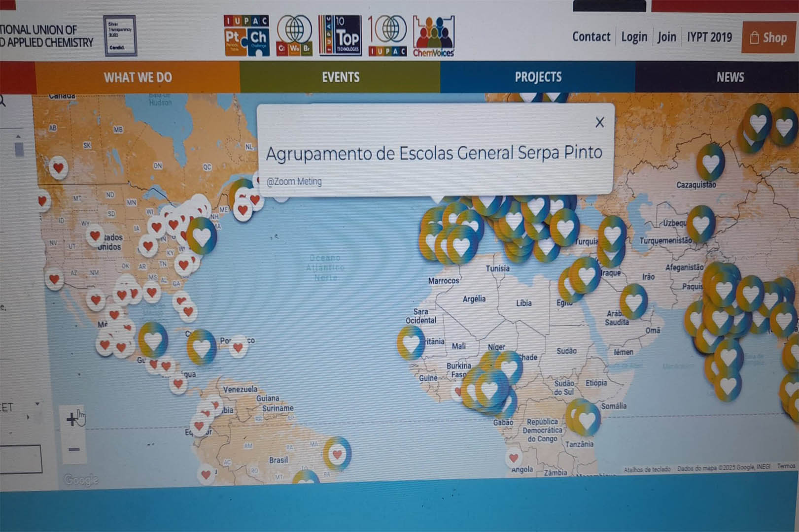799x532 pixels.
Task: Click the gradient heart marker over Kazakhstan
Action: (710, 162)
